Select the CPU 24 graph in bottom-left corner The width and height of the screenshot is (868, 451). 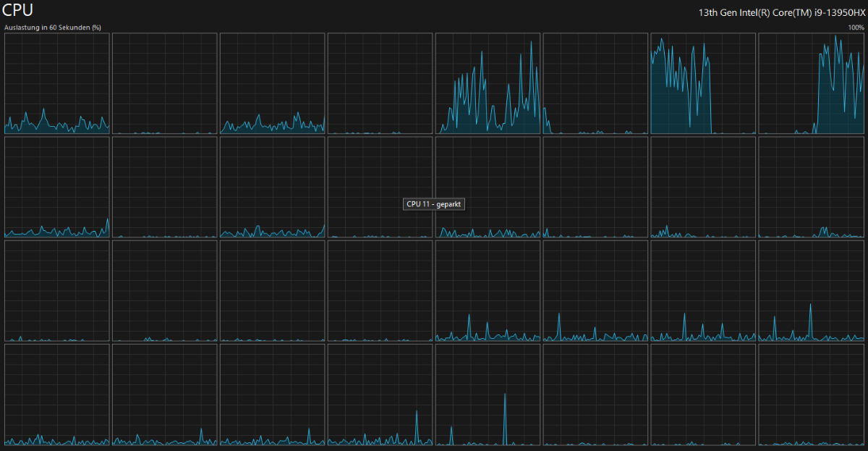tap(56, 395)
